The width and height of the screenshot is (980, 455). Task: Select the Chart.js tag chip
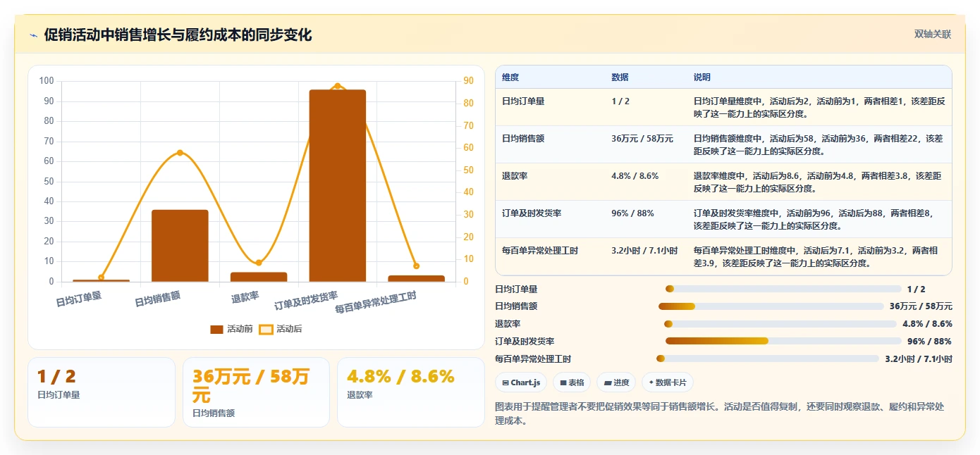pyautogui.click(x=521, y=382)
